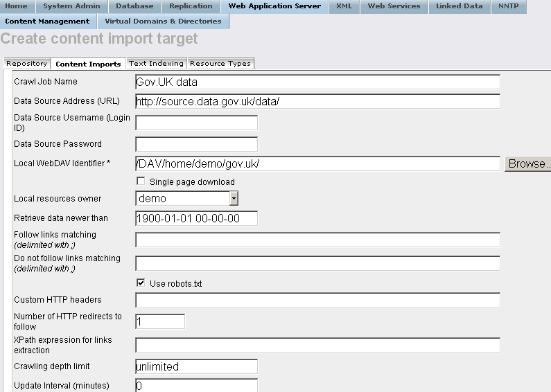Image resolution: width=551 pixels, height=392 pixels.
Task: Switch to the Repository tab
Action: [27, 64]
